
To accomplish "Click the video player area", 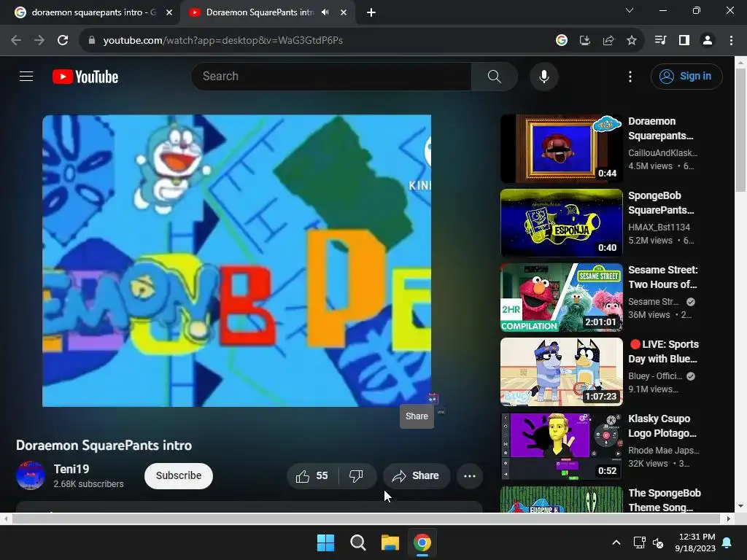I will point(237,260).
